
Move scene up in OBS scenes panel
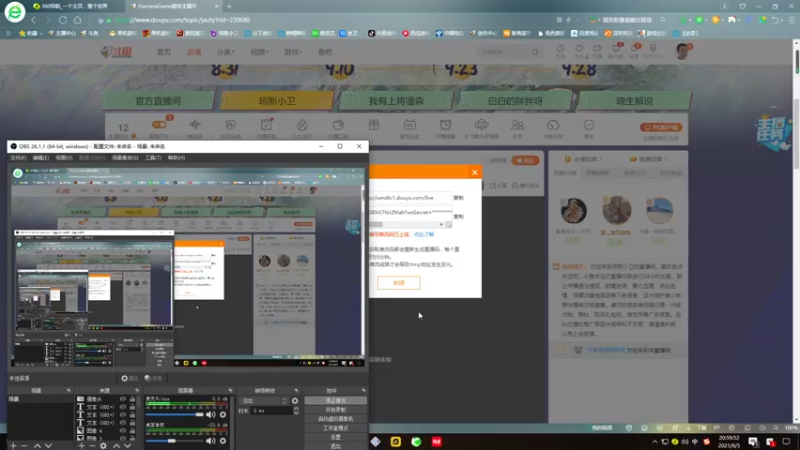tap(37, 446)
